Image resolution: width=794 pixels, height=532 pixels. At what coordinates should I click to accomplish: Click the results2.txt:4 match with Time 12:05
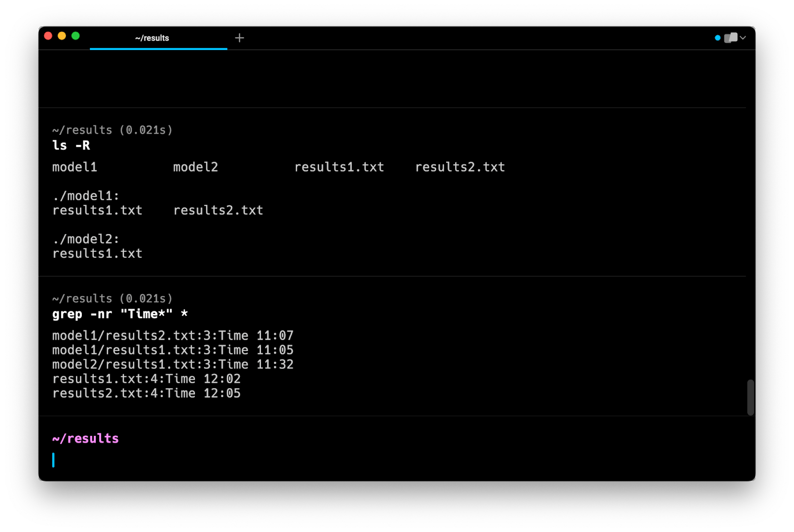tap(146, 393)
